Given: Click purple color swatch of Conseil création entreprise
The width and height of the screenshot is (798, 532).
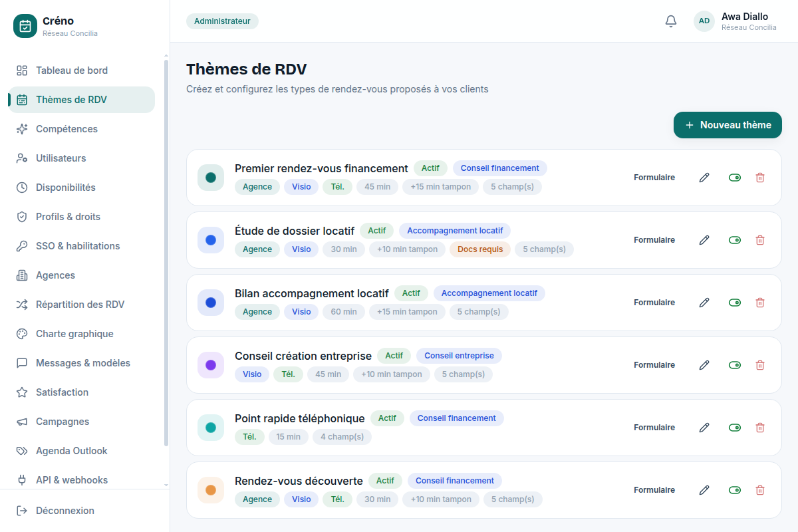Looking at the screenshot, I should coord(211,365).
